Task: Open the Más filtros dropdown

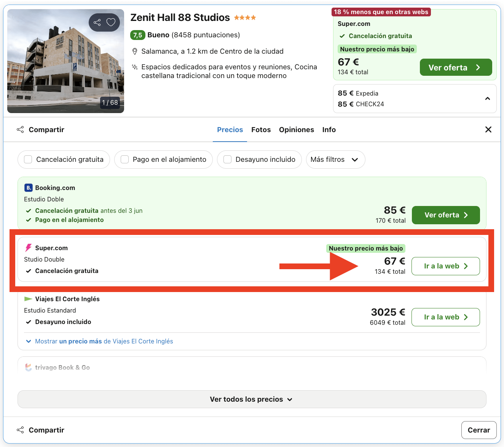Action: pyautogui.click(x=335, y=160)
